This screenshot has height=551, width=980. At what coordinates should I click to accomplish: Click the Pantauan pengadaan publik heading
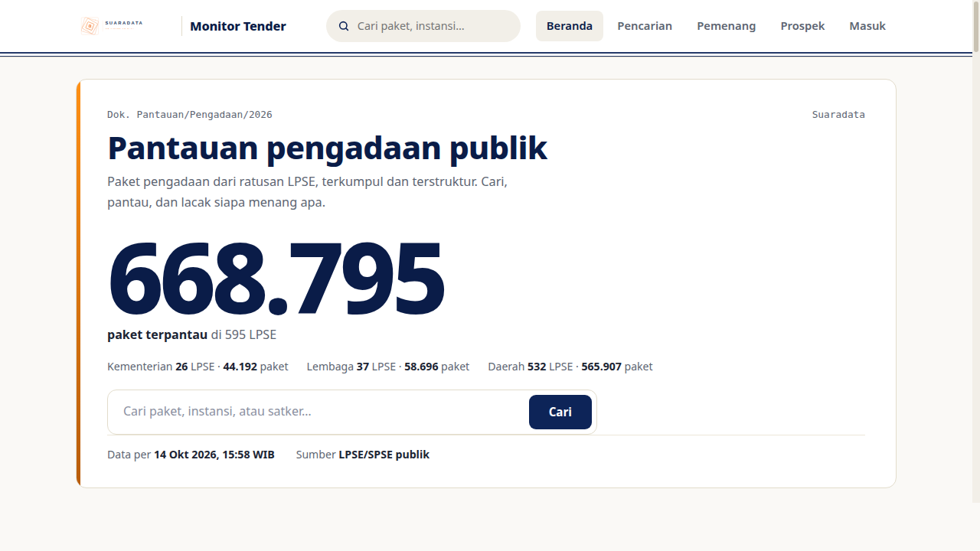click(327, 148)
